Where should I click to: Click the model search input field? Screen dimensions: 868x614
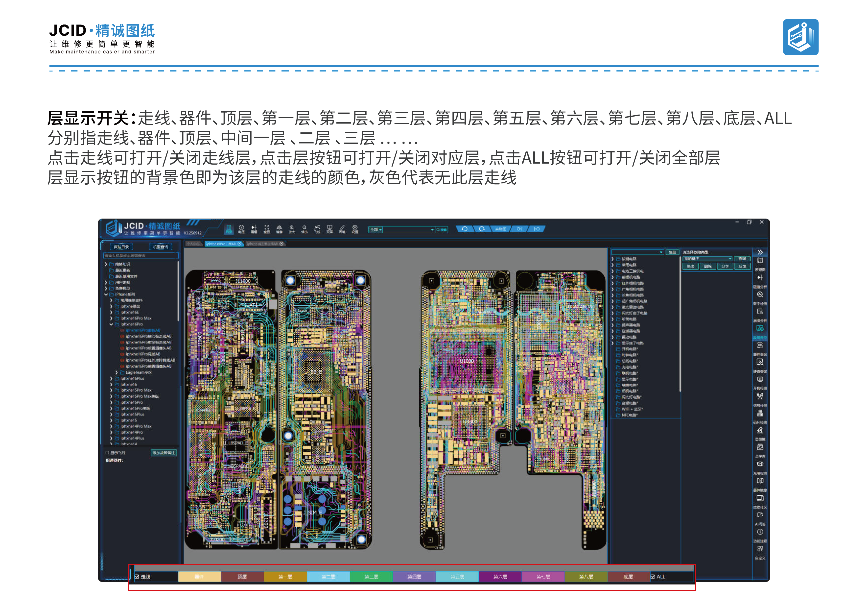(141, 256)
